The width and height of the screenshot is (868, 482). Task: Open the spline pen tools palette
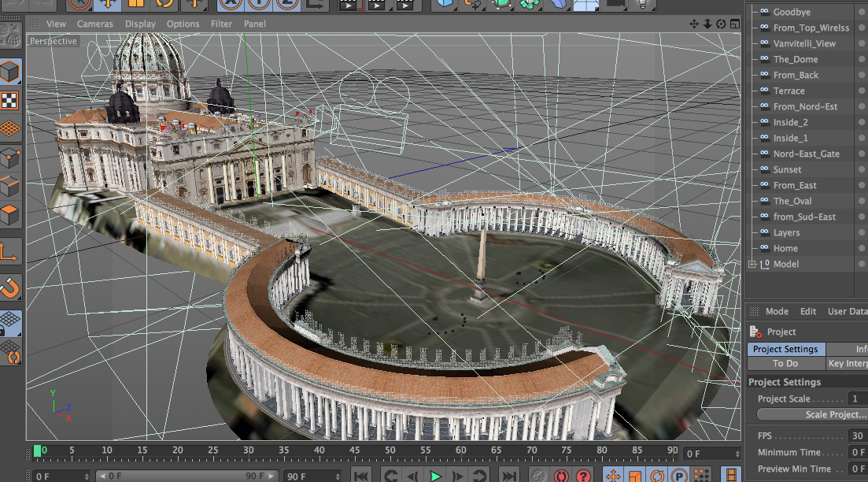(473, 5)
